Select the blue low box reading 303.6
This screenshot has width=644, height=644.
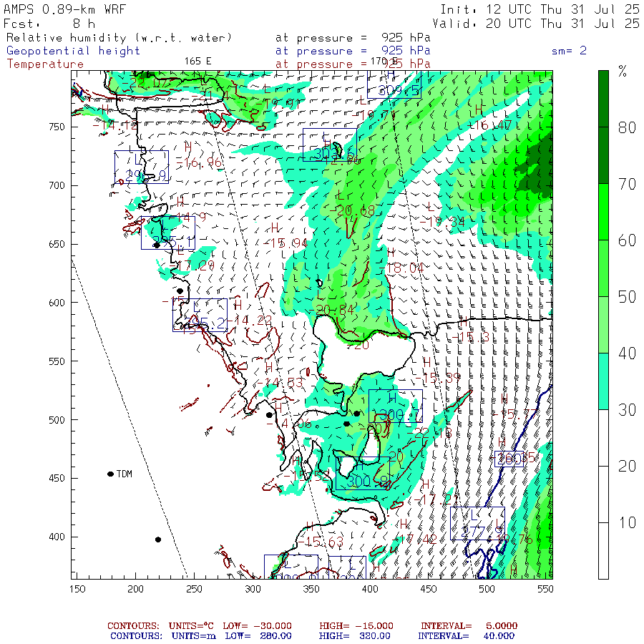(x=330, y=145)
